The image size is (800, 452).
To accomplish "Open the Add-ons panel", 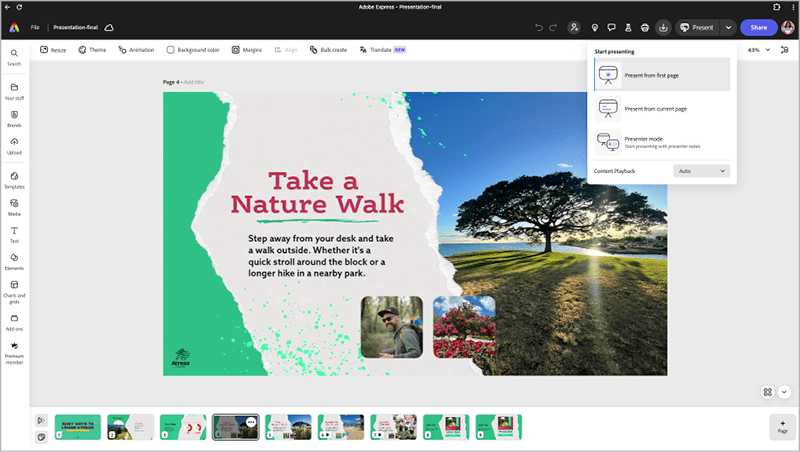I will tap(14, 322).
